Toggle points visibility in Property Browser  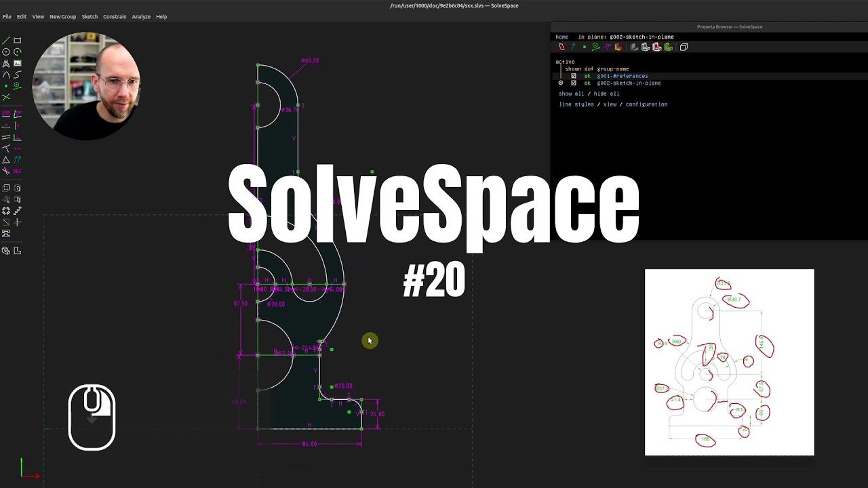585,47
